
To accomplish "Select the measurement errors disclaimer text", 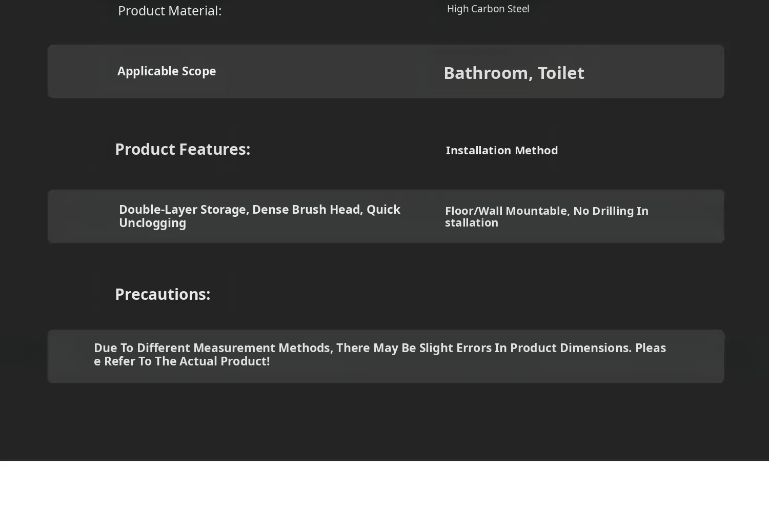I will (x=380, y=354).
